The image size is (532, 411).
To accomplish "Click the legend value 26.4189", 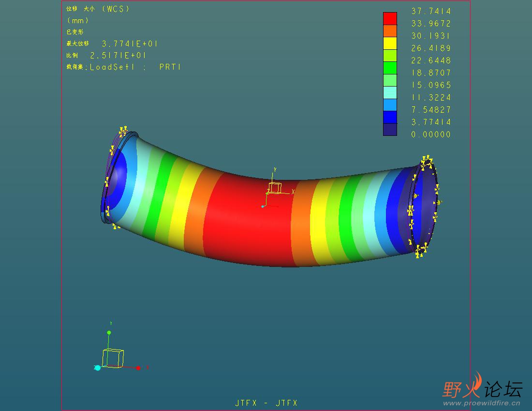I will [431, 48].
